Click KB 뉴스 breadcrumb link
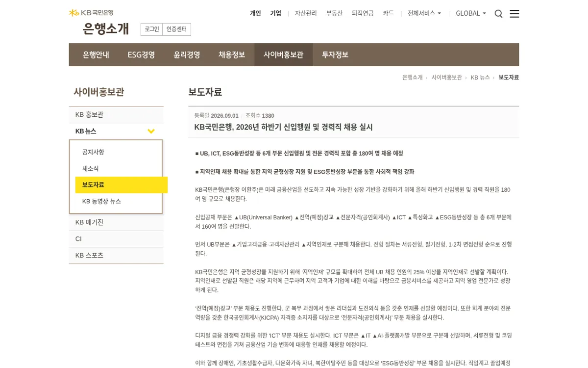Screen dimensions: 588x368 (480, 78)
